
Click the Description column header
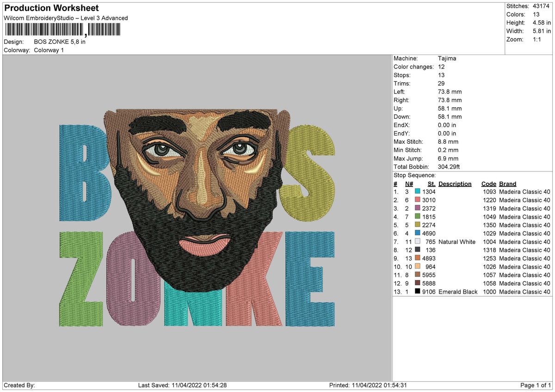pyautogui.click(x=455, y=184)
